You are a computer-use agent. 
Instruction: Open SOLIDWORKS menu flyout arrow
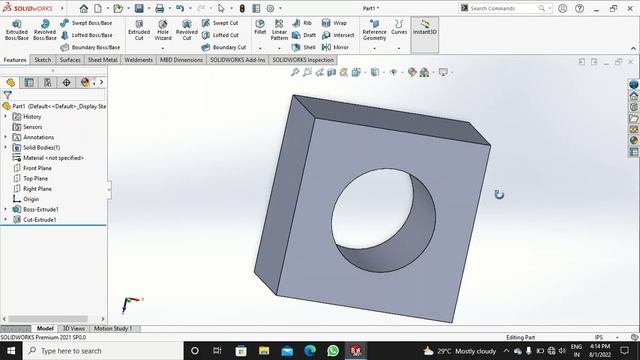point(62,8)
